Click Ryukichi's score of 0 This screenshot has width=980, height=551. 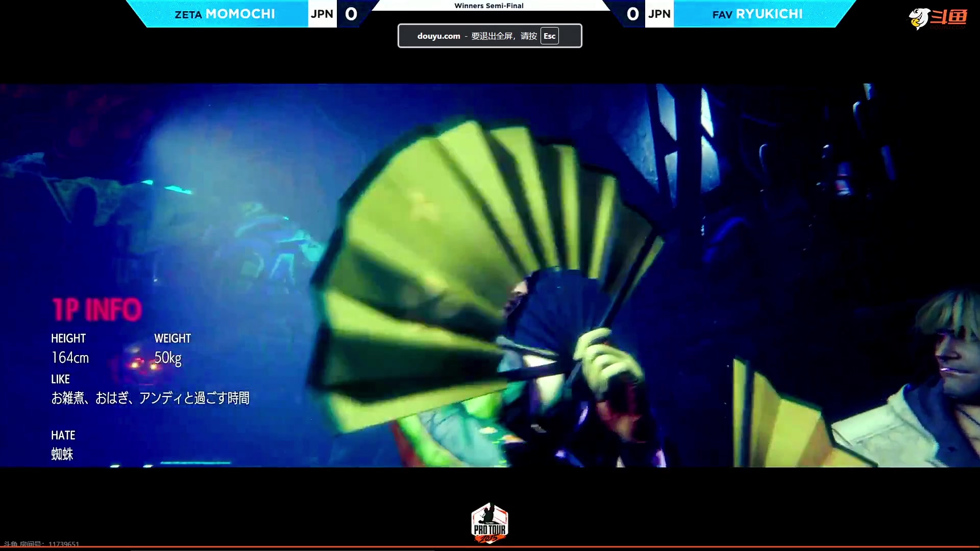[633, 14]
